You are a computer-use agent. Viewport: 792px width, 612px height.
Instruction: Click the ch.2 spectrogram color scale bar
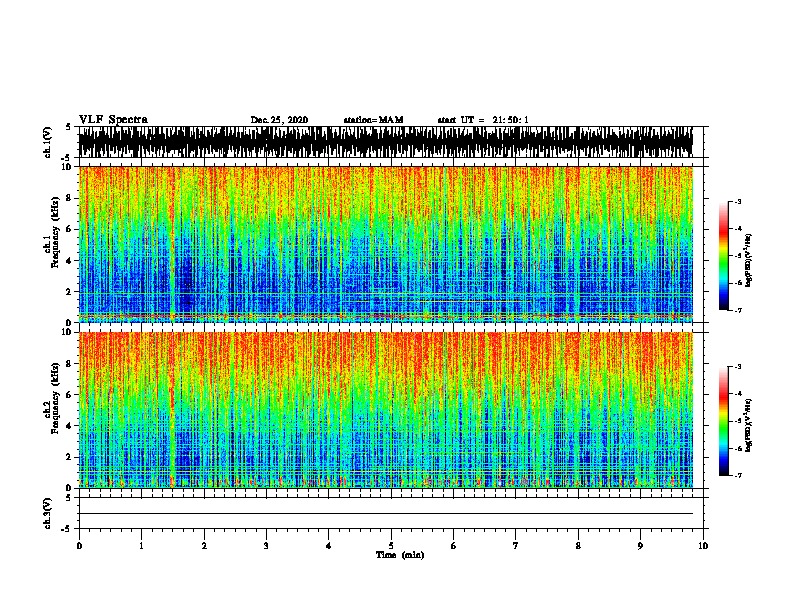(x=723, y=421)
